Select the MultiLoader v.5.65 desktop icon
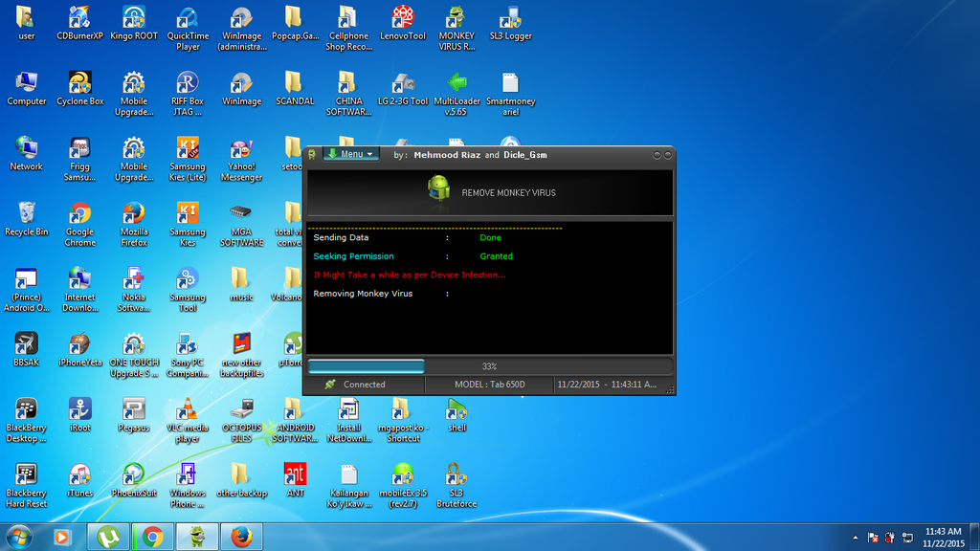The image size is (980, 551). 457,94
